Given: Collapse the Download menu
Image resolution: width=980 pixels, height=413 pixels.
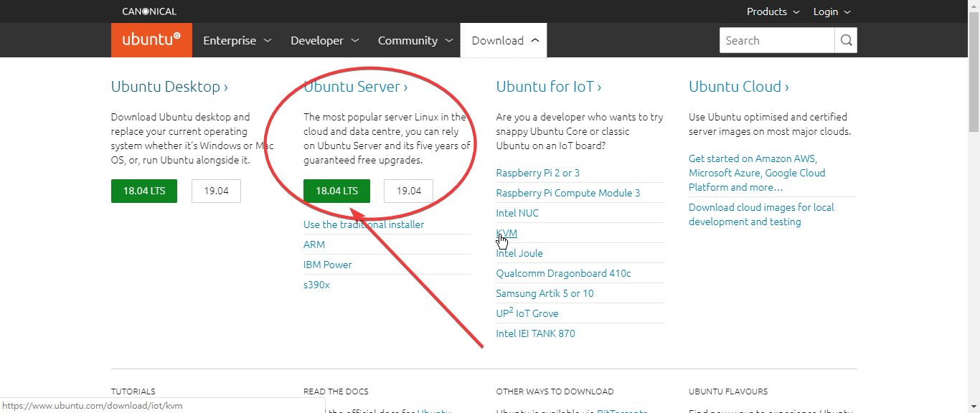Looking at the screenshot, I should coord(504,40).
